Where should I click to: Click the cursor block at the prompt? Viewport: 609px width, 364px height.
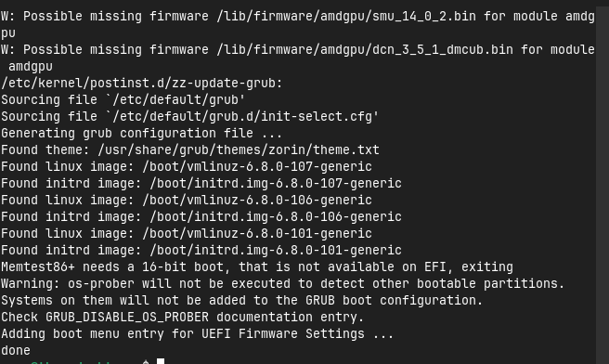click(x=161, y=361)
